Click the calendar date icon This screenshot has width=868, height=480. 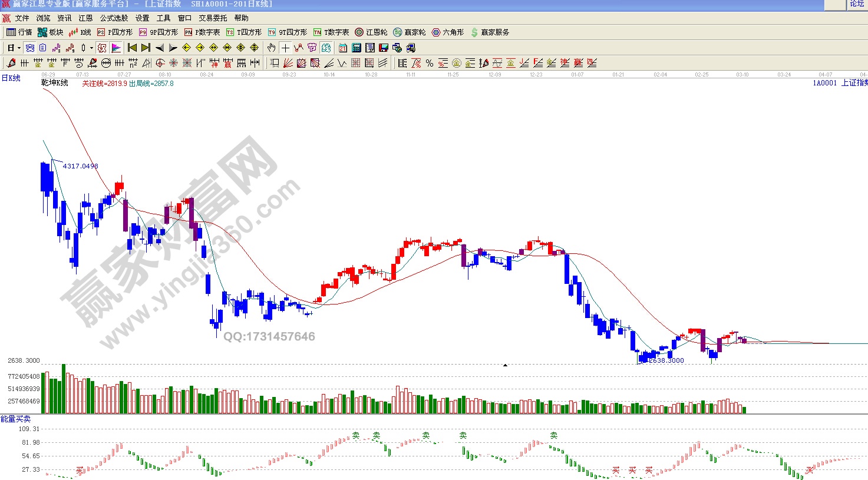tap(342, 48)
